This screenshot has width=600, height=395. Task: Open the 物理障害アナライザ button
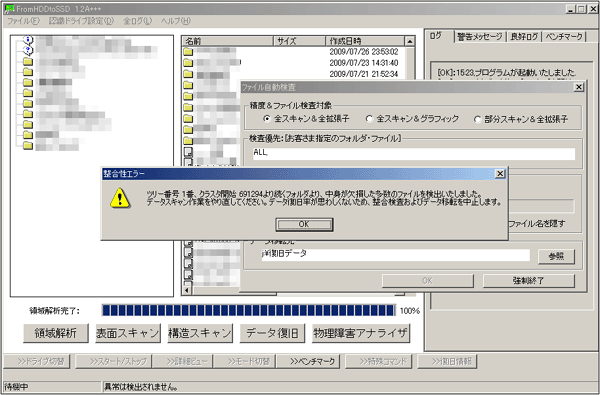[361, 333]
